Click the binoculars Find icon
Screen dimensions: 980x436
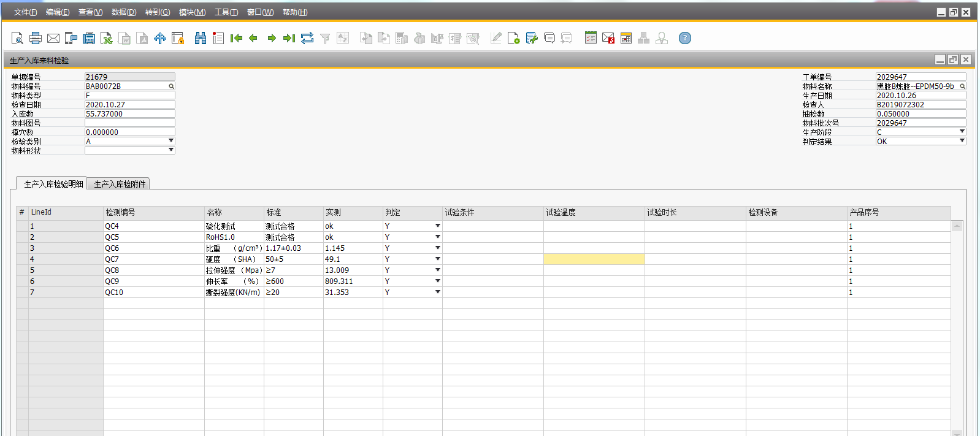[x=201, y=38]
